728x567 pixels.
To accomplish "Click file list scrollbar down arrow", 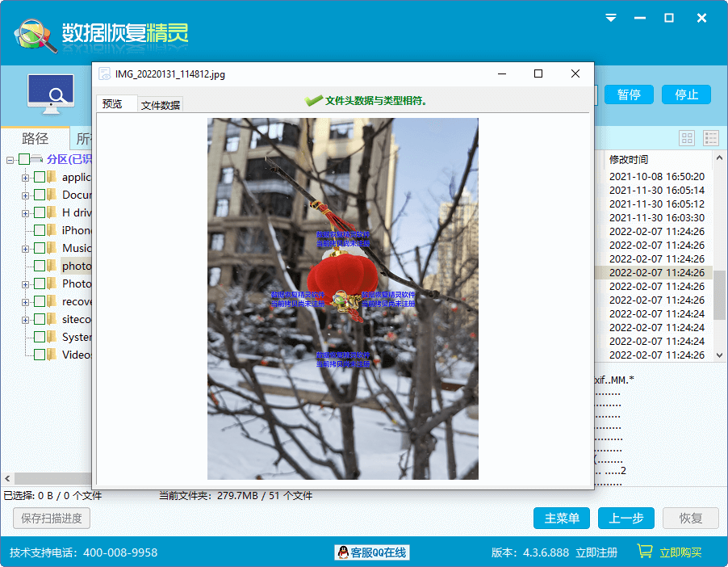I will tap(719, 355).
